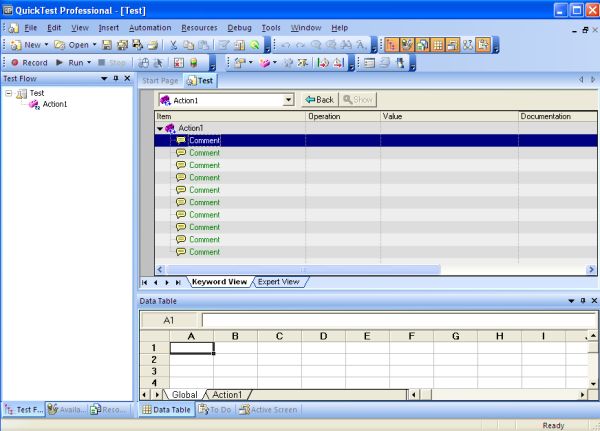This screenshot has width=600, height=431.
Task: Collapse the Action1 row in Keyword View
Action: pos(160,129)
